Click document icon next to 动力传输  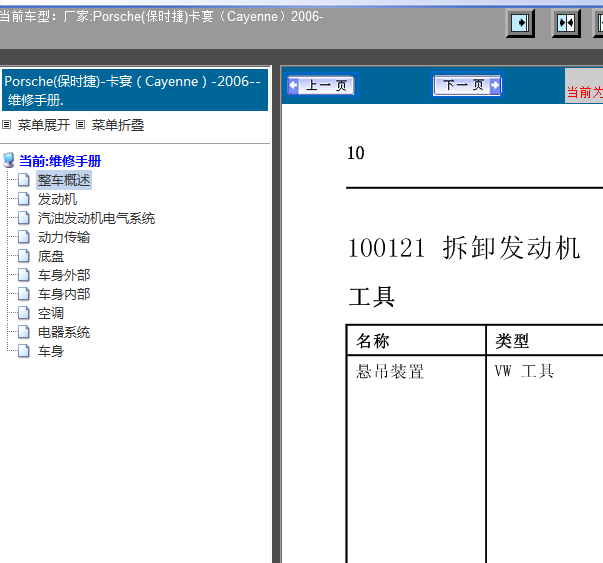(x=23, y=237)
